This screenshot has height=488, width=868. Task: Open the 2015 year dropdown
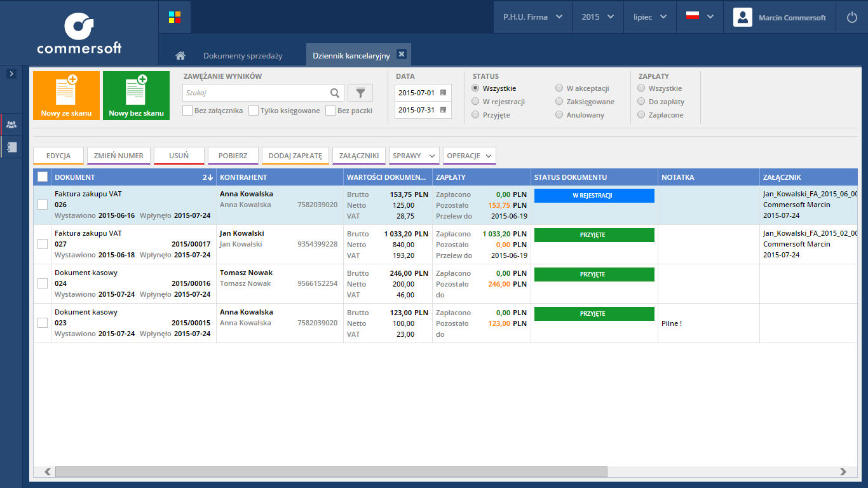598,17
